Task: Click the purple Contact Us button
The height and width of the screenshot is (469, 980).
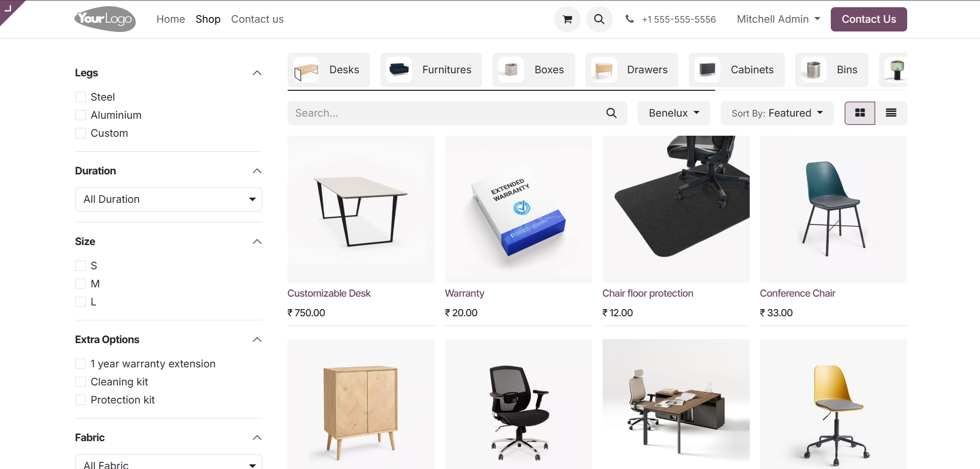Action: tap(868, 19)
